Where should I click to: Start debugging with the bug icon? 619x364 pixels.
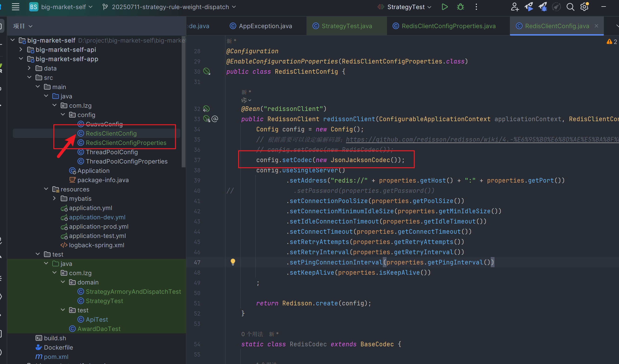(x=460, y=7)
